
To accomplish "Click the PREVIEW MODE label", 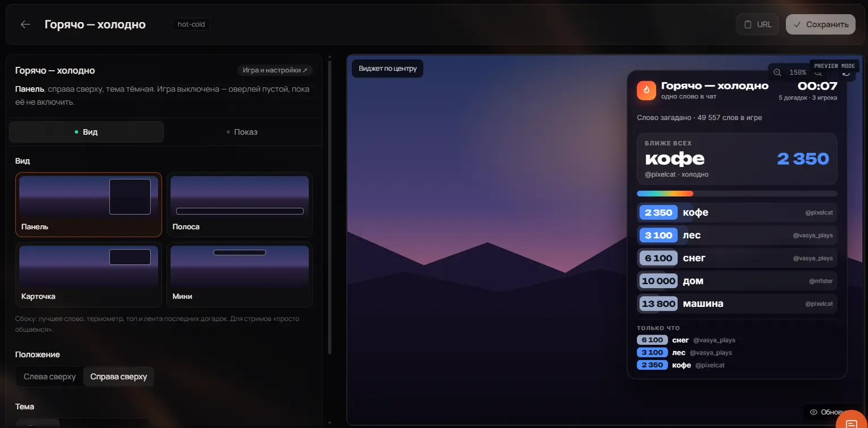I will 835,66.
